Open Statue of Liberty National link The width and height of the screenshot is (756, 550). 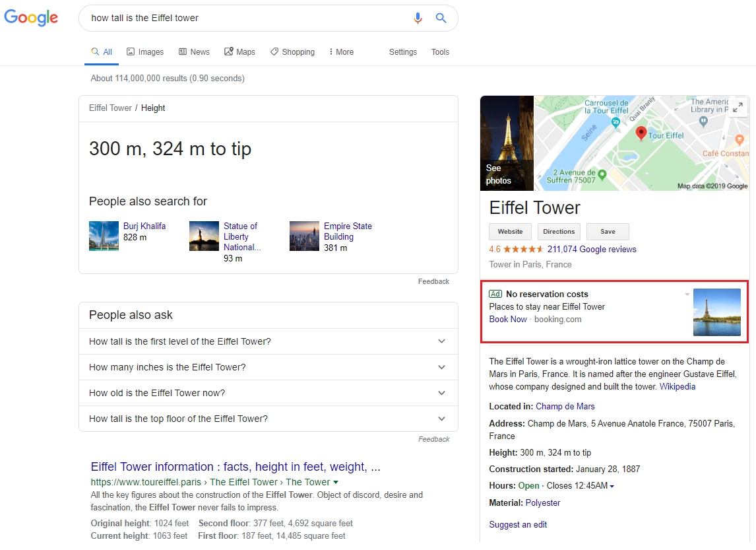tap(242, 236)
